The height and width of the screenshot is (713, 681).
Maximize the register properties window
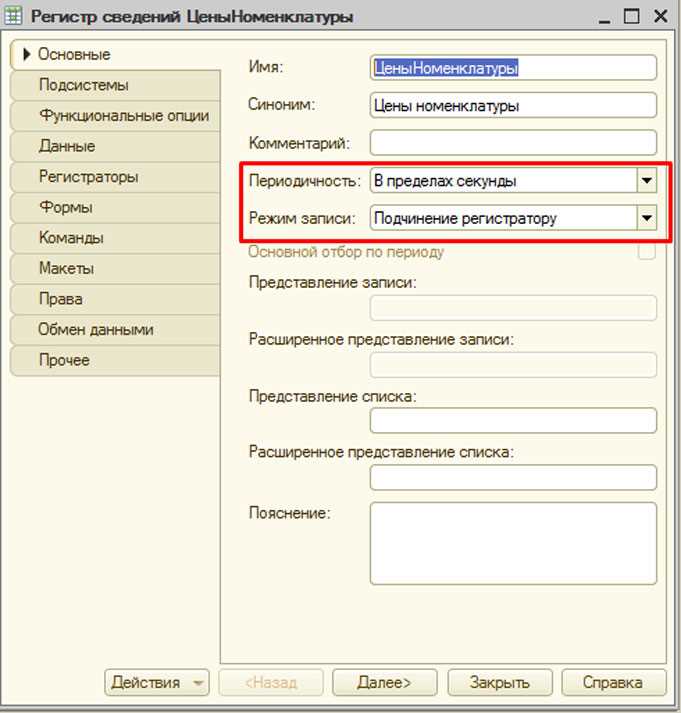pos(631,16)
